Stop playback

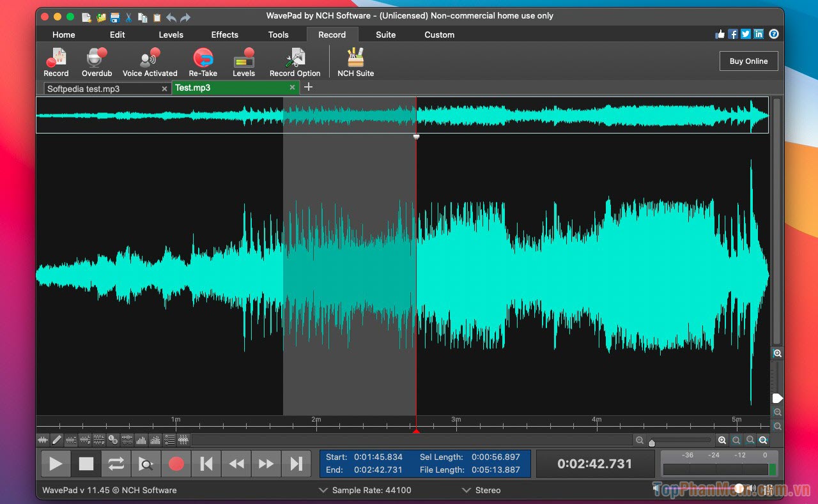86,464
